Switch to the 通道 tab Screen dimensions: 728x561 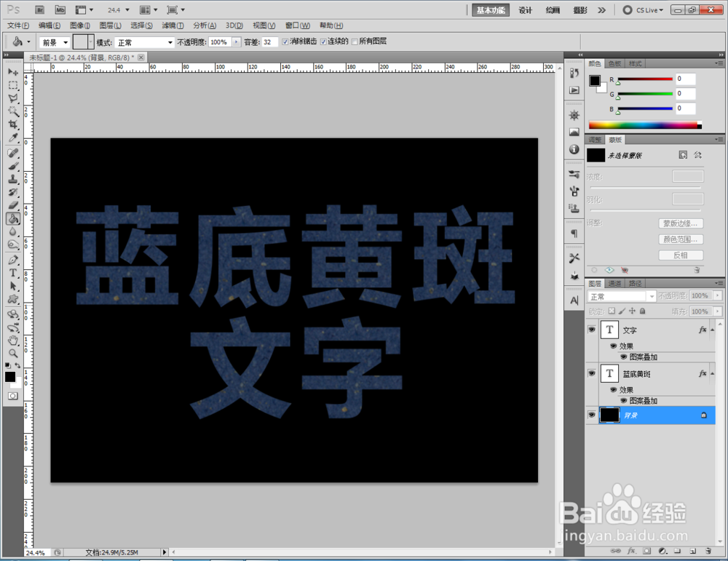click(x=614, y=283)
